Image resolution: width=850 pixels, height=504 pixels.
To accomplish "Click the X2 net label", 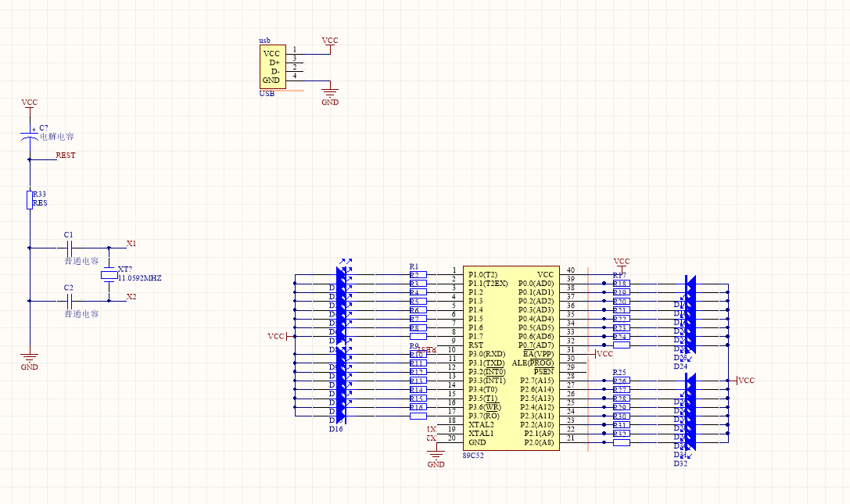I will (131, 296).
